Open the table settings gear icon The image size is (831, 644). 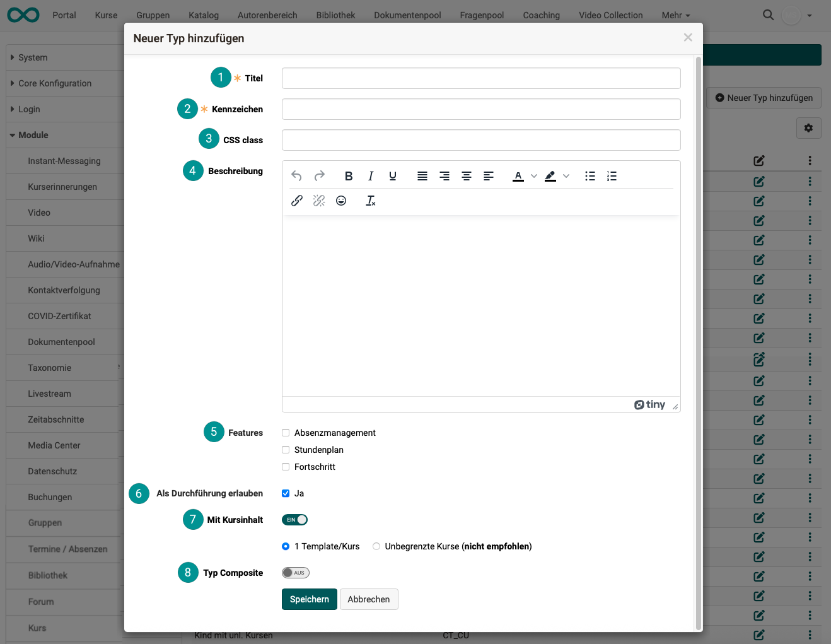pyautogui.click(x=808, y=127)
